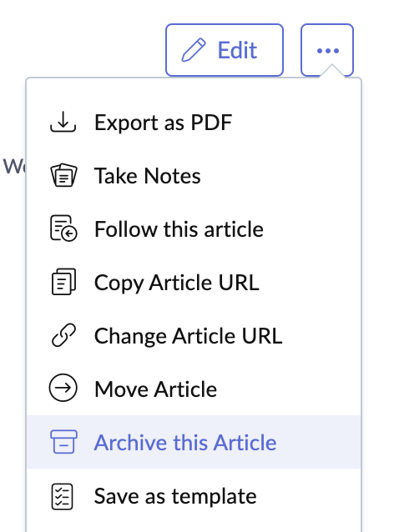Open the three-dots more options menu
Viewport: 394px width, 532px height.
327,50
